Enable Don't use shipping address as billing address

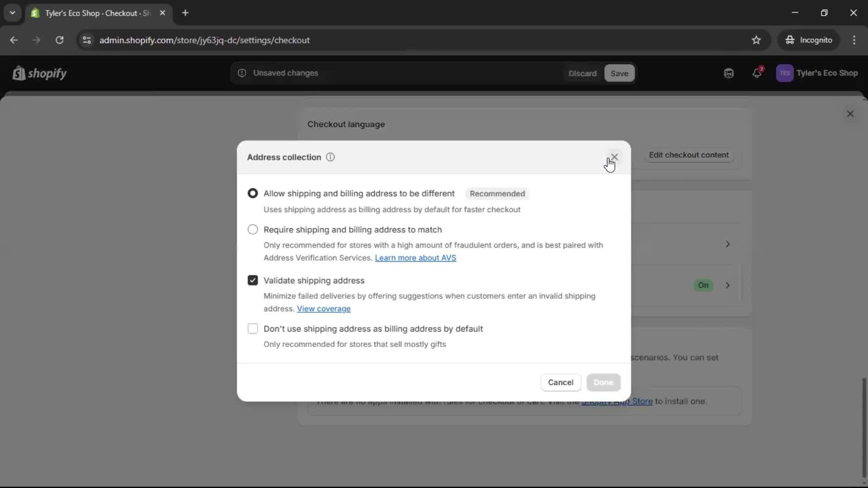pos(253,328)
